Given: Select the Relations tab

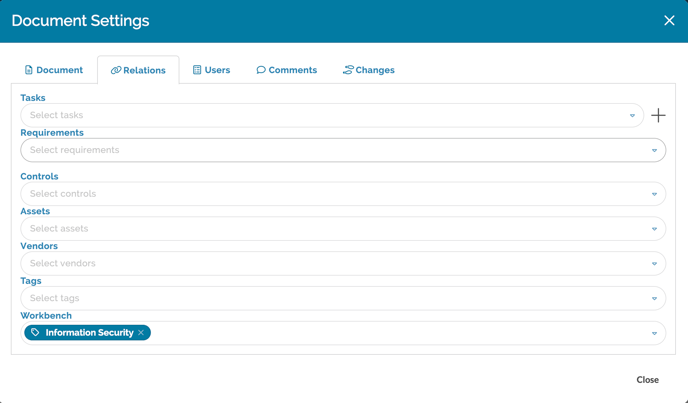Looking at the screenshot, I should (x=138, y=70).
